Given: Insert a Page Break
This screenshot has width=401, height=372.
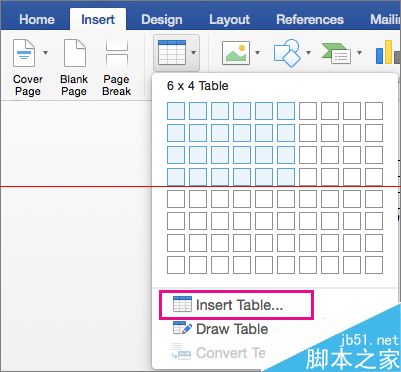Looking at the screenshot, I should (x=116, y=67).
